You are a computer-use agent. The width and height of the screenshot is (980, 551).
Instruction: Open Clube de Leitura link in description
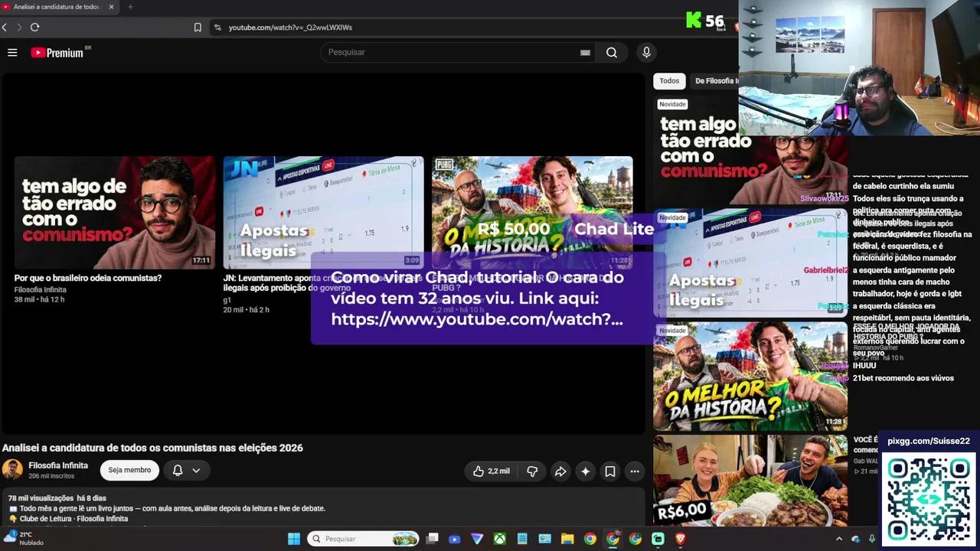74,519
